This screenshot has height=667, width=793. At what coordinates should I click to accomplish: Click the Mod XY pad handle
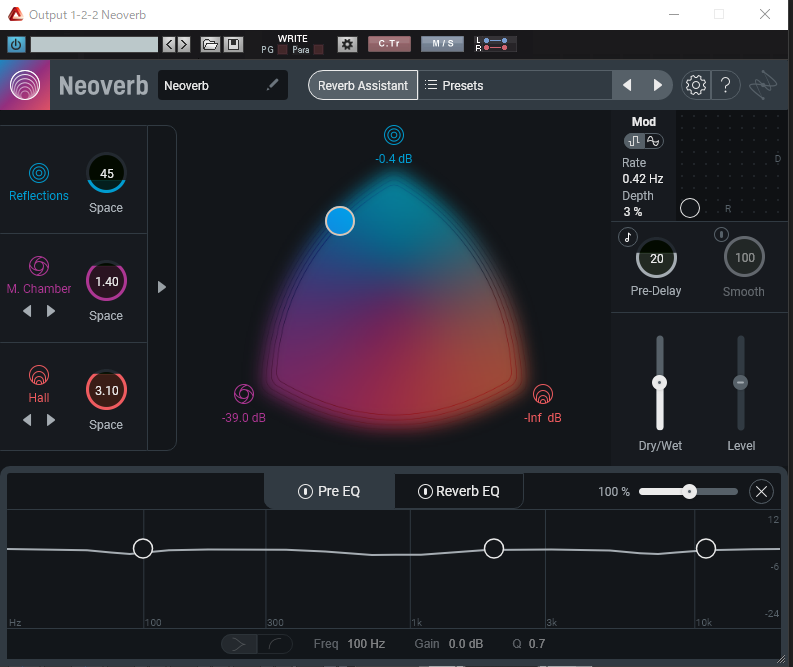tap(690, 208)
